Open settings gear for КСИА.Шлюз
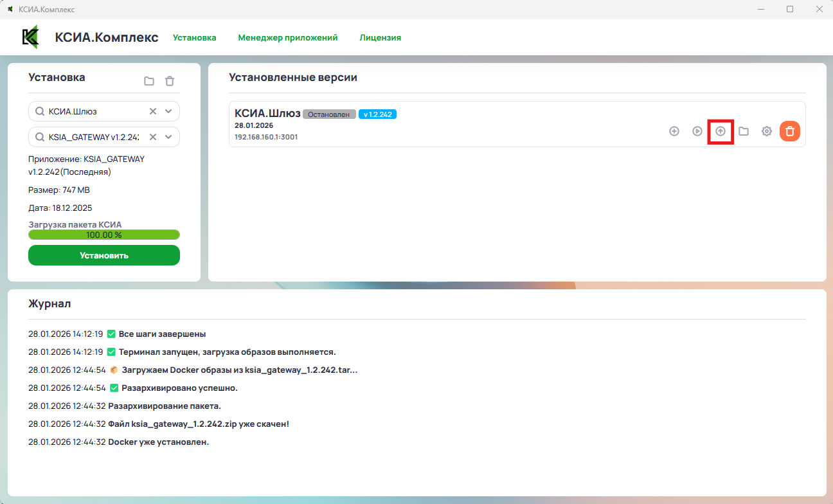 767,131
